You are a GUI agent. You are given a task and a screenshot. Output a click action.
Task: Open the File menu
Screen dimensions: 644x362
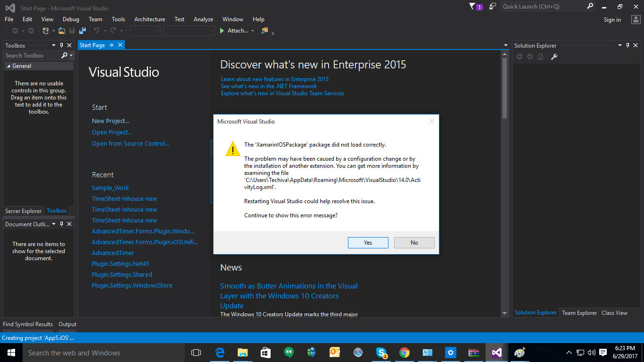click(x=9, y=19)
